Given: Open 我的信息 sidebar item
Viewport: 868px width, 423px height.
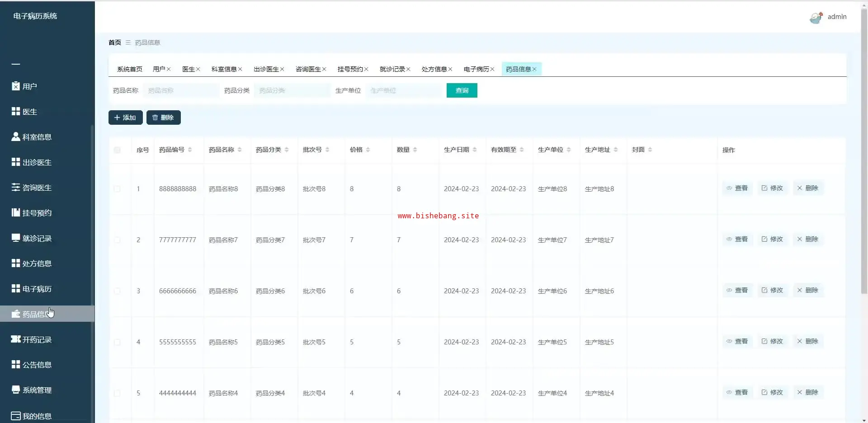Looking at the screenshot, I should pyautogui.click(x=37, y=416).
